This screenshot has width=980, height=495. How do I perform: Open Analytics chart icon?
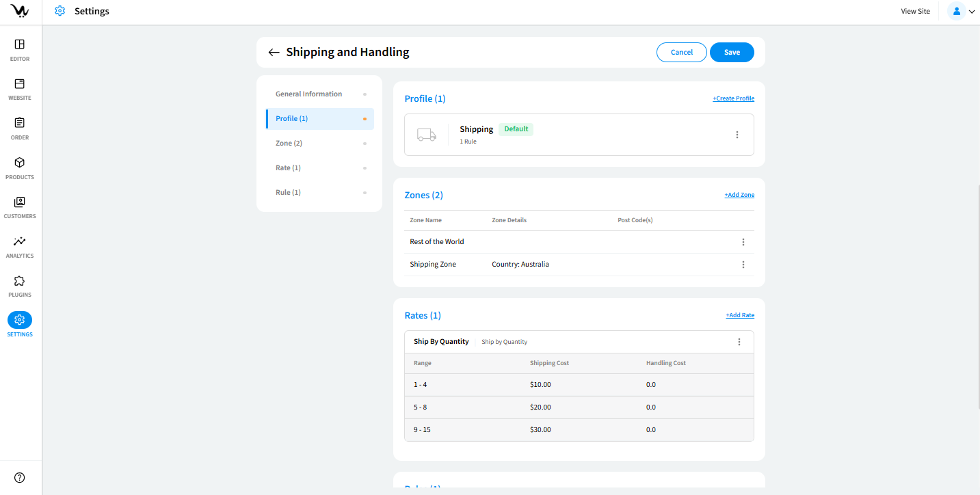(x=20, y=242)
